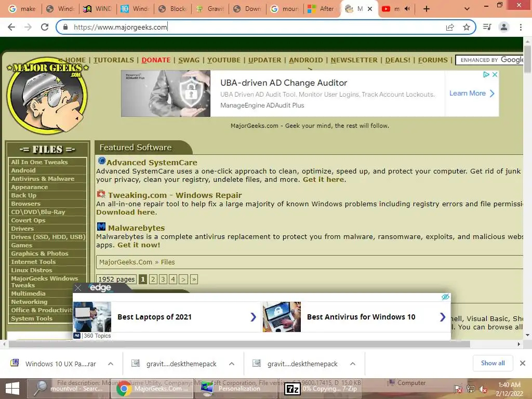Screen dimensions: 532x399
Task: Dismiss the edge ad overlay
Action: coord(78,288)
